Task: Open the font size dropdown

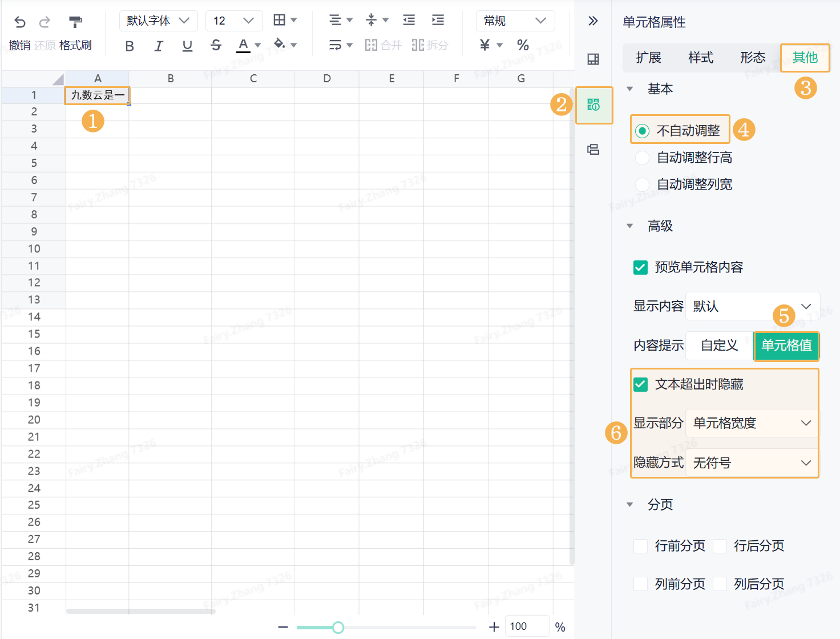Action: (234, 21)
